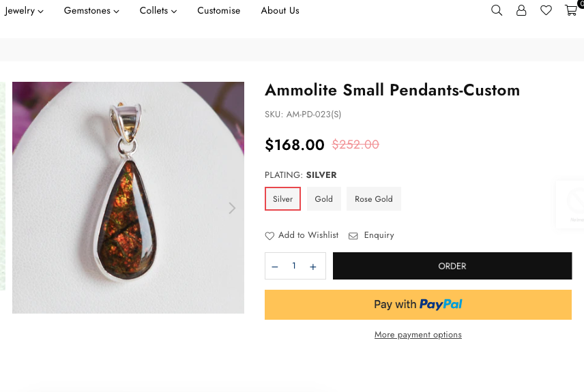Go to the About Us page
Image resolution: width=584 pixels, height=392 pixels.
tap(280, 11)
